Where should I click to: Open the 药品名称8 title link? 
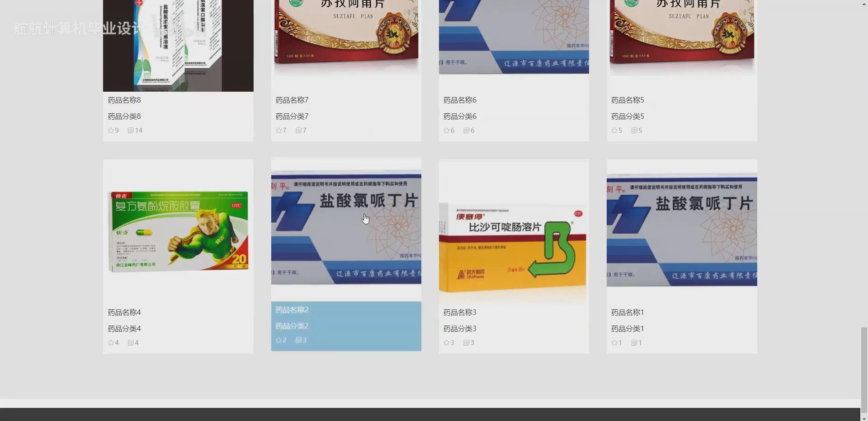click(124, 100)
